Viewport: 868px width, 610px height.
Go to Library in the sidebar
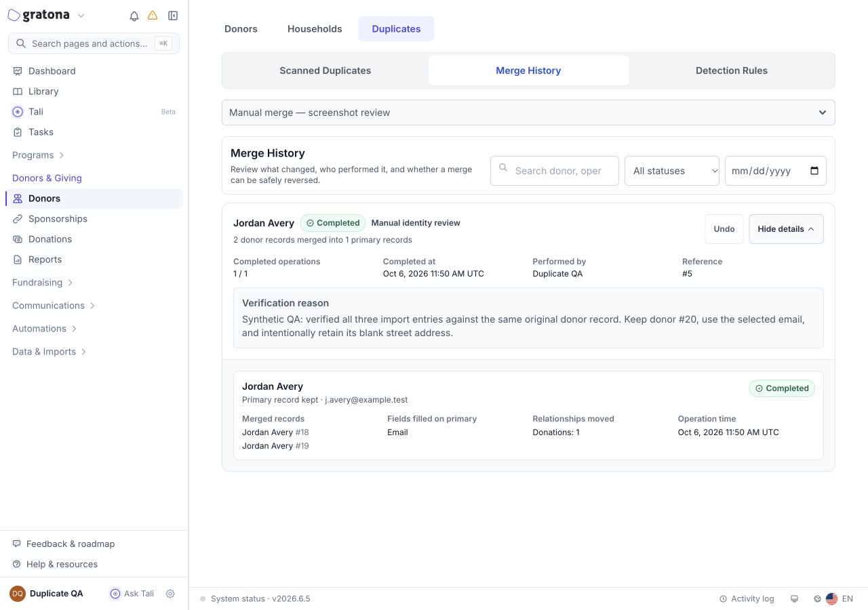click(x=94, y=91)
